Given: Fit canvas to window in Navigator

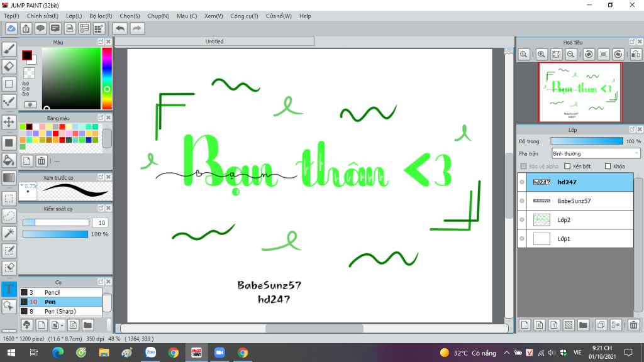Looking at the screenshot, I should pos(556,54).
